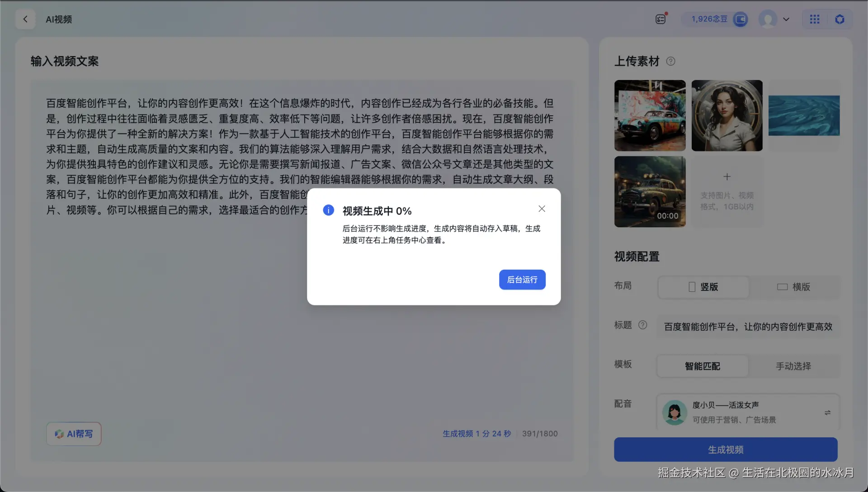Click the blue hexagon logo icon

click(840, 19)
